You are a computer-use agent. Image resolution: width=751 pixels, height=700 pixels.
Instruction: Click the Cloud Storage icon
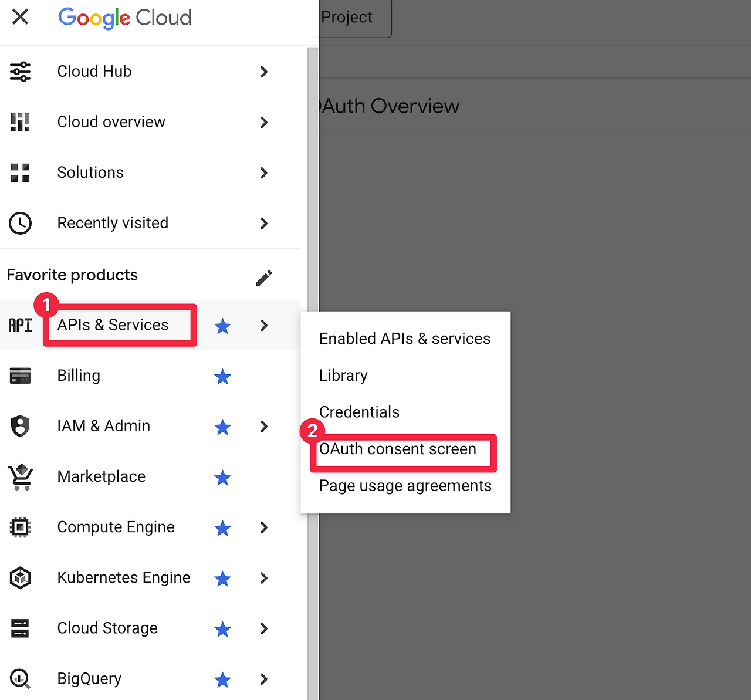pos(21,628)
